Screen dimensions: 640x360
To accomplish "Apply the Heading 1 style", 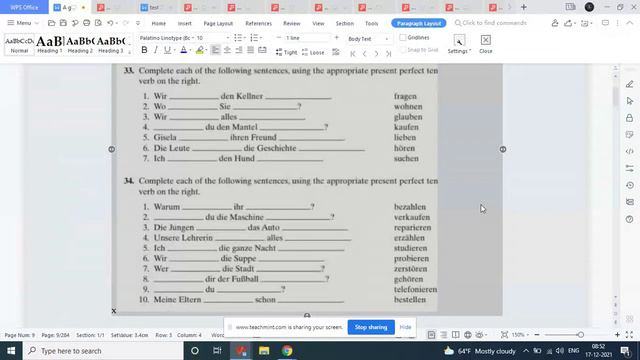I will (50, 44).
